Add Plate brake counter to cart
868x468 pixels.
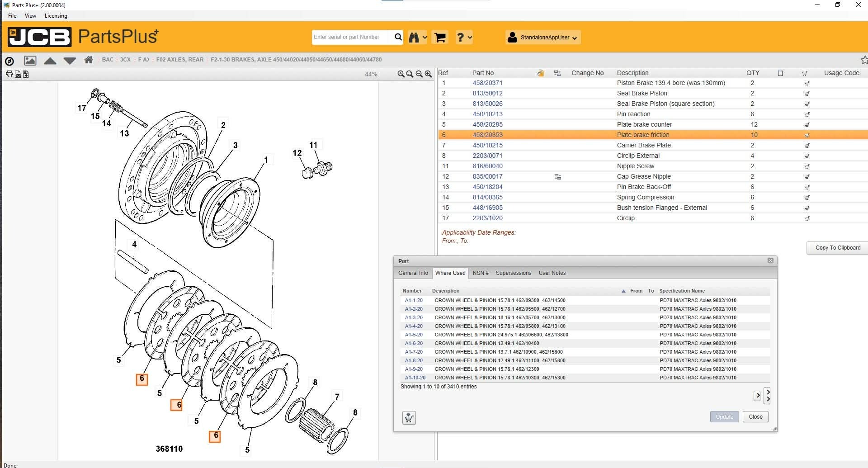click(807, 125)
